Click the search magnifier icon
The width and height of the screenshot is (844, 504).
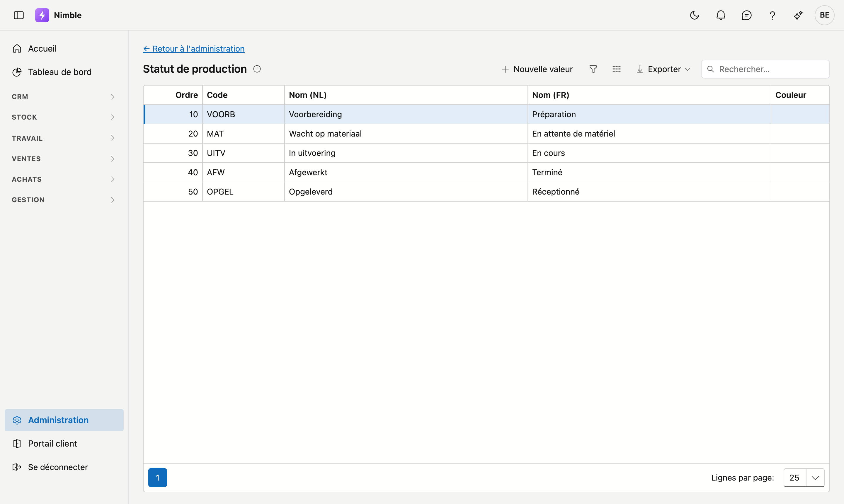tap(711, 69)
